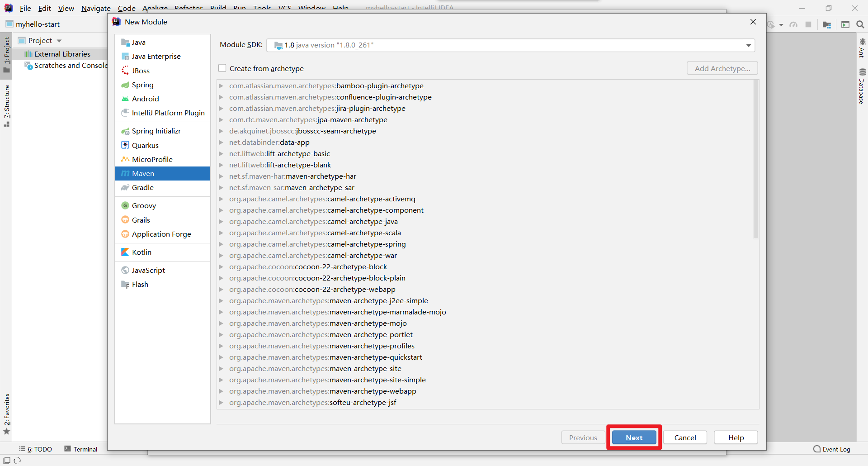
Task: Open Database tool window
Action: [862, 86]
